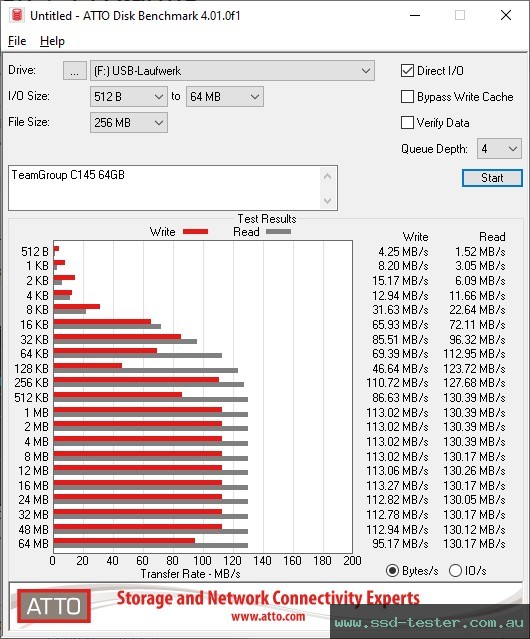Viewport: 530px width, 639px height.
Task: Click the write value 4.25 MB/s
Action: (x=403, y=252)
